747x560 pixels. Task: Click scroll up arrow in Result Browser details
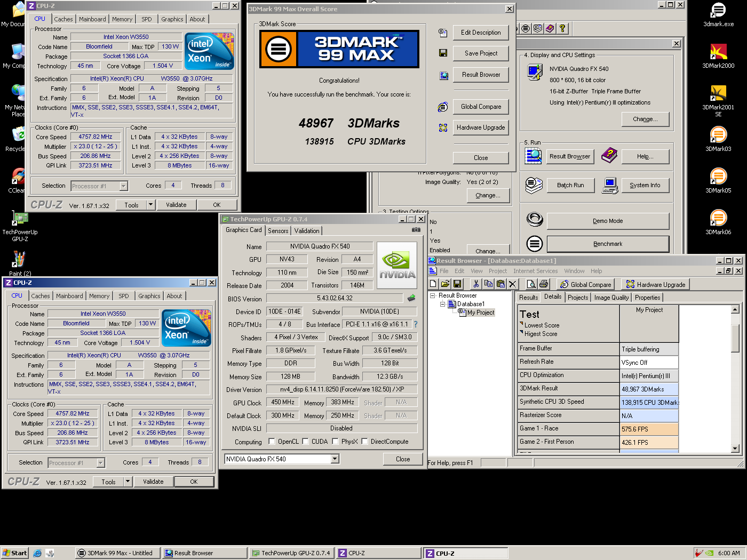[x=735, y=309]
